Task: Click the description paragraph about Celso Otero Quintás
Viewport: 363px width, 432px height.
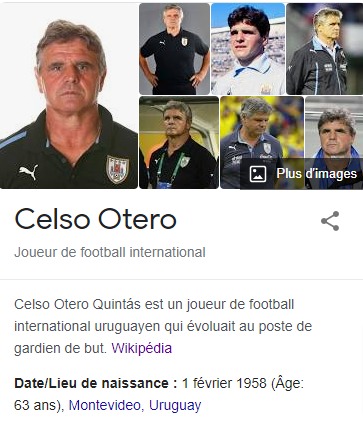Action: (x=163, y=326)
